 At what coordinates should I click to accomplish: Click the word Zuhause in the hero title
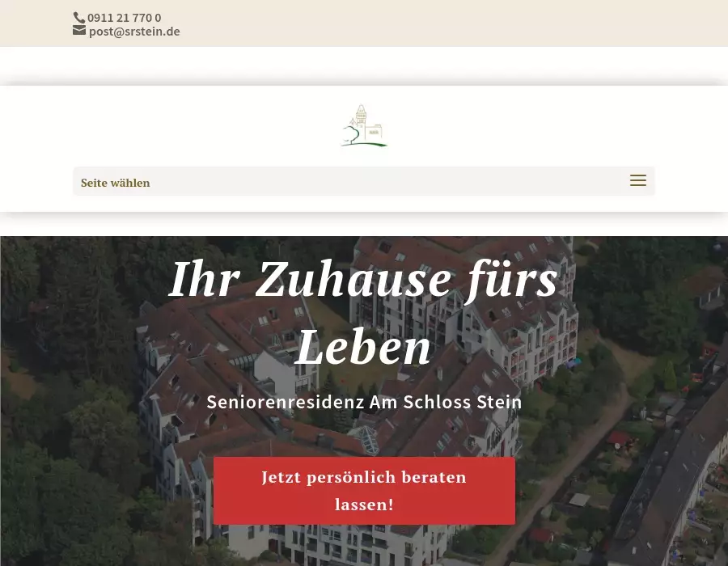point(353,279)
